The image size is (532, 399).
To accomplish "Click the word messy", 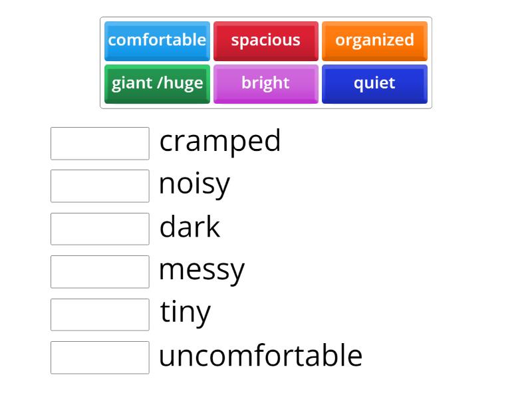I will pos(201,270).
